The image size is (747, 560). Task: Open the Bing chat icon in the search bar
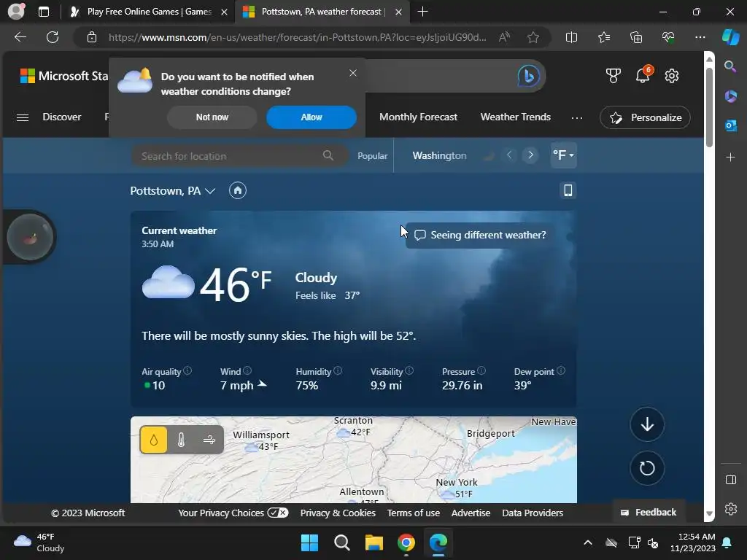pos(528,76)
